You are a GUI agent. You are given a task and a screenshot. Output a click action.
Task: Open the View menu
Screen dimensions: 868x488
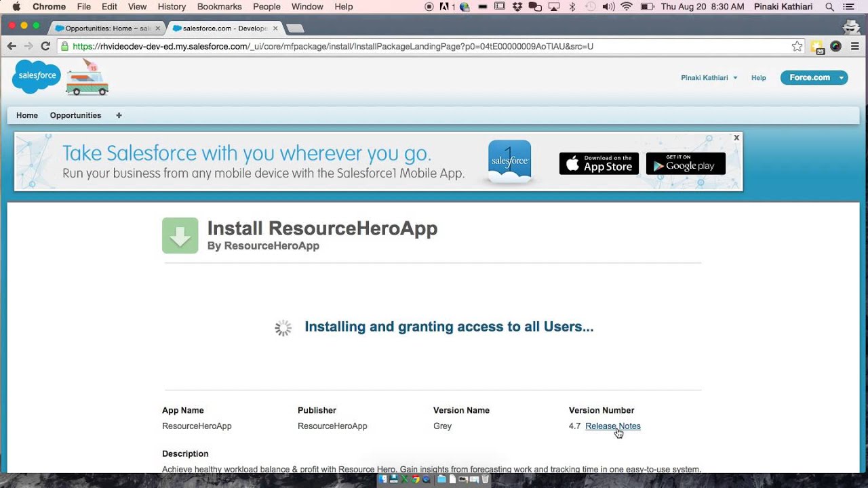138,7
